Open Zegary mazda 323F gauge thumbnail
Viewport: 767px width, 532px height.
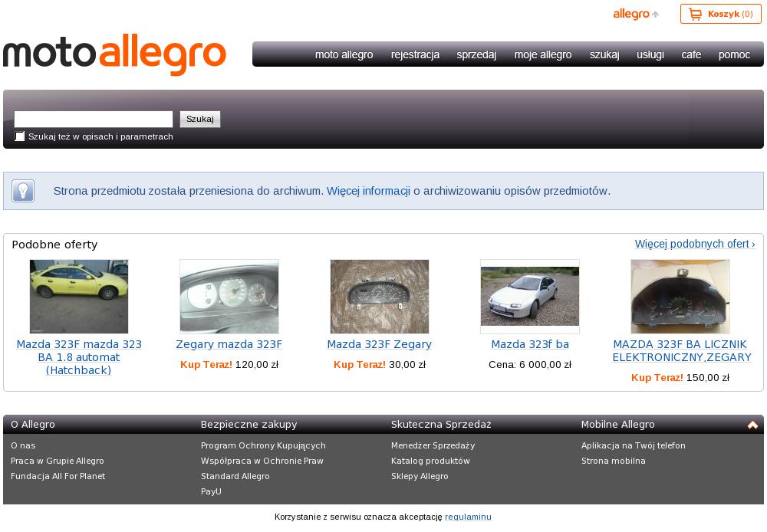coord(229,297)
